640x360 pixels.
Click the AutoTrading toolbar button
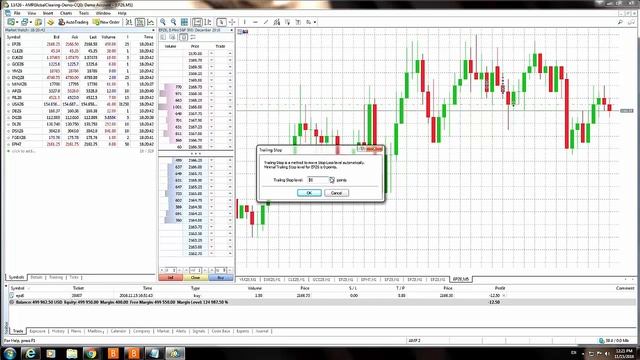[73, 22]
